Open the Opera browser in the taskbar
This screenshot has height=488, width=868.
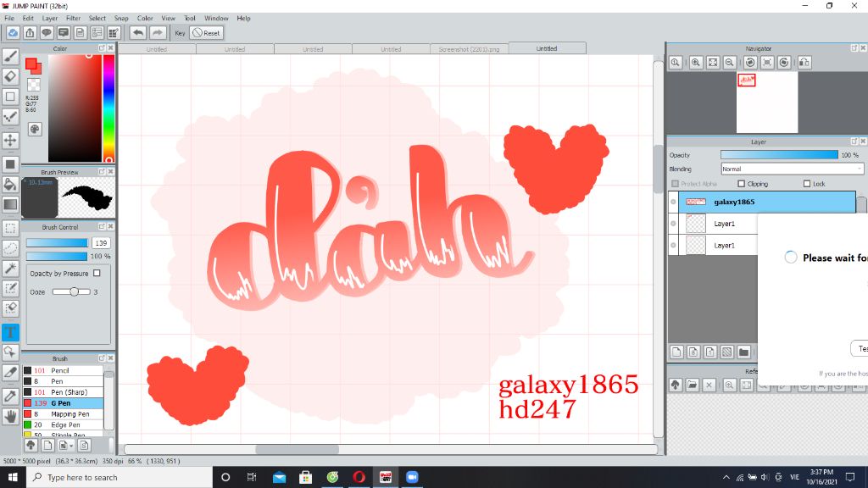point(359,477)
